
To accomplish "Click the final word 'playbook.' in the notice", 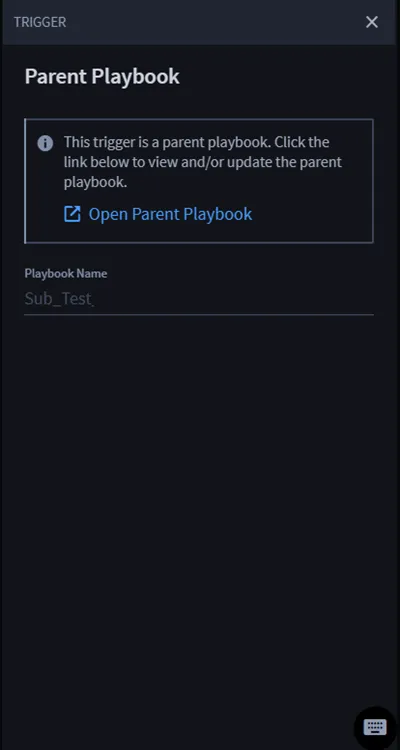I will (x=96, y=182).
